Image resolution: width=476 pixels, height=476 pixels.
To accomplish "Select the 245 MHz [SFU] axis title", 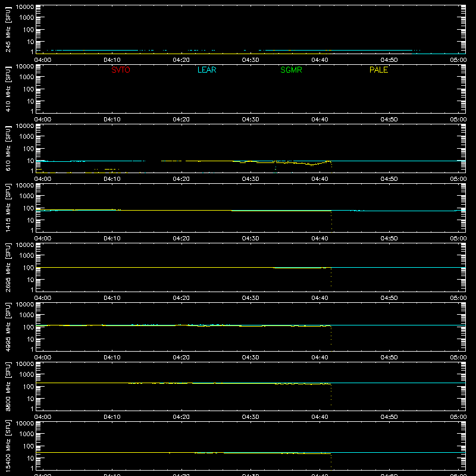I will [x=8, y=29].
